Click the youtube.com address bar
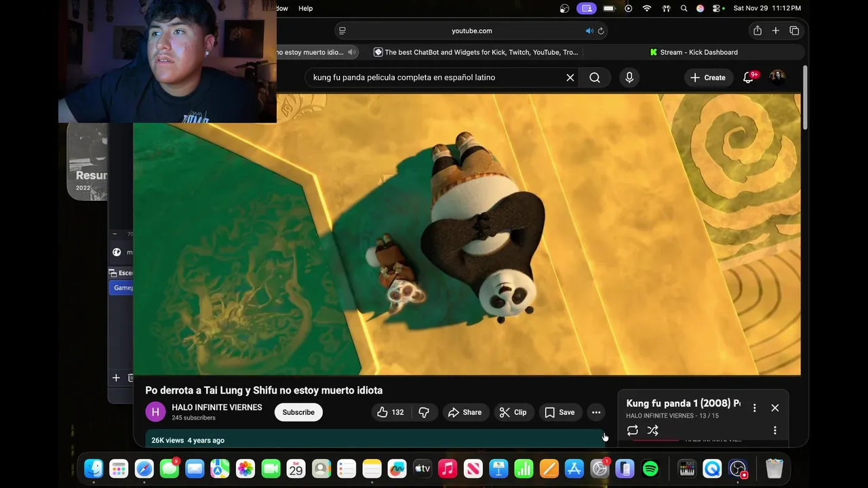This screenshot has height=488, width=868. click(471, 30)
